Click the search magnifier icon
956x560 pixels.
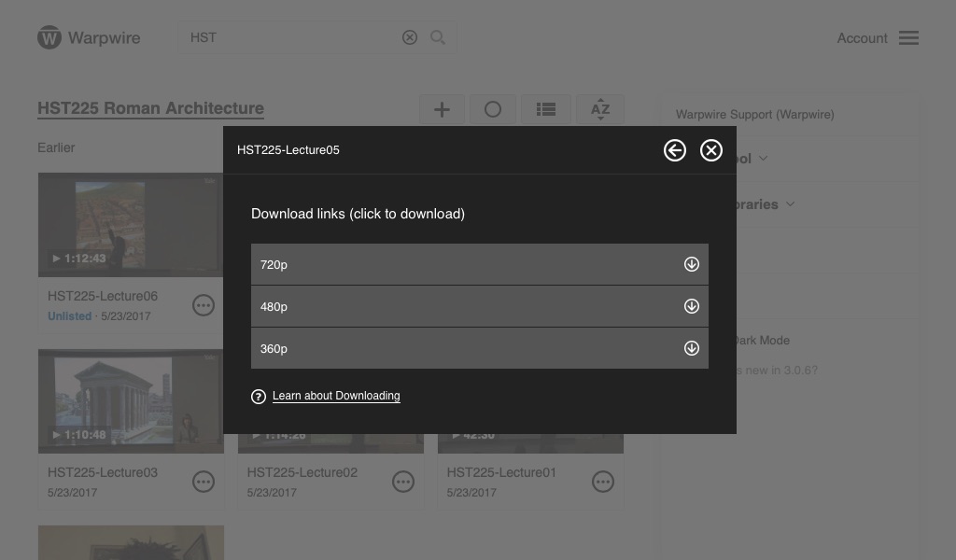coord(438,37)
